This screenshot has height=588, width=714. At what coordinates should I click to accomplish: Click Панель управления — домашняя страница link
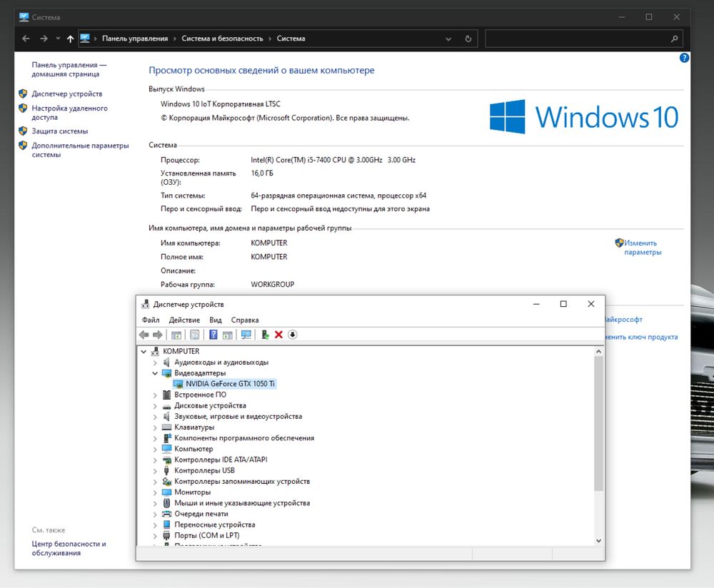[x=69, y=69]
